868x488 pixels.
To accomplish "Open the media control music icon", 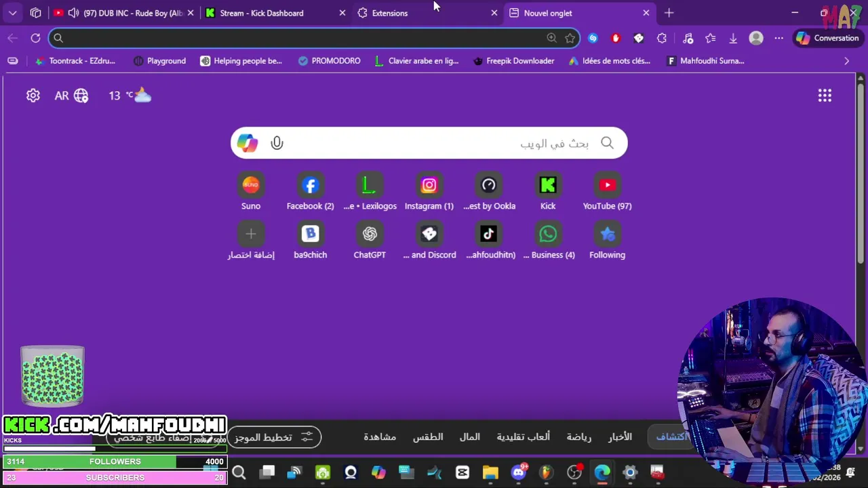I will [x=688, y=38].
